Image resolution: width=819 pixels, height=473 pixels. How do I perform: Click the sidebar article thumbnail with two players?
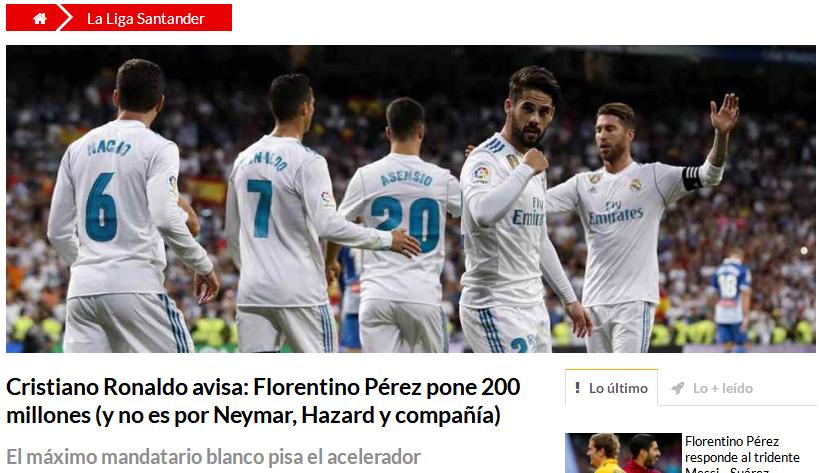click(x=623, y=453)
